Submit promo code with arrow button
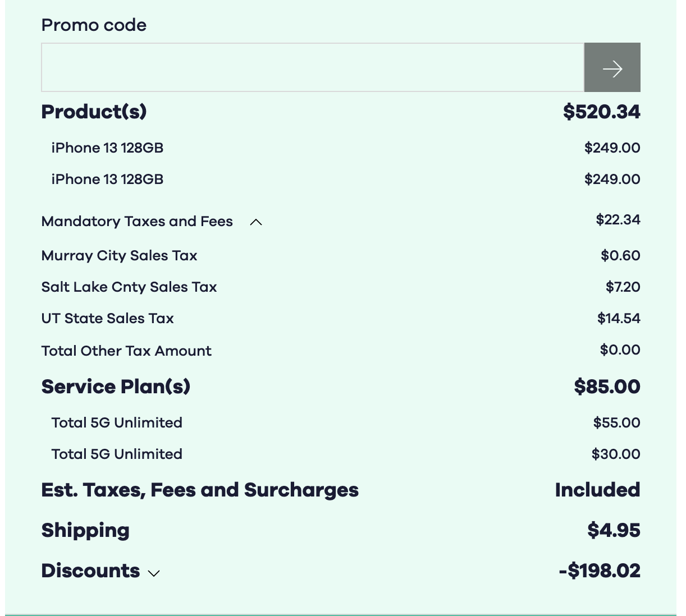This screenshot has width=686, height=616. coord(612,67)
